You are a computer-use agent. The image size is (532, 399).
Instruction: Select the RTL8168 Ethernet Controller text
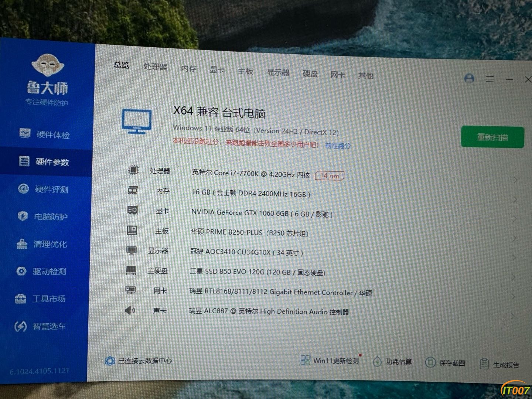click(x=280, y=292)
